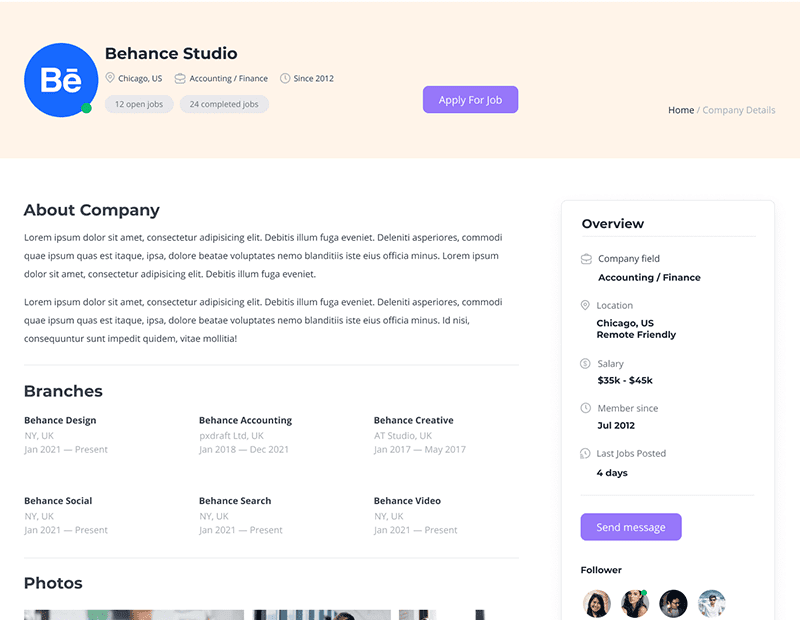
Task: Open the first follower's avatar
Action: (x=596, y=604)
